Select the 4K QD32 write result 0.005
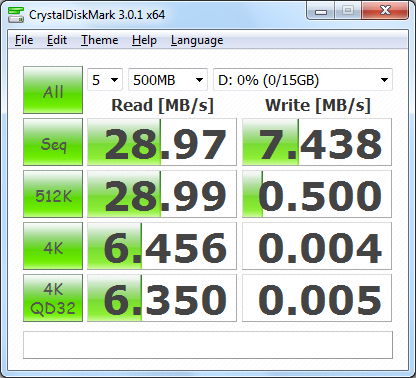Screen dimensions: 416x378 [317, 298]
